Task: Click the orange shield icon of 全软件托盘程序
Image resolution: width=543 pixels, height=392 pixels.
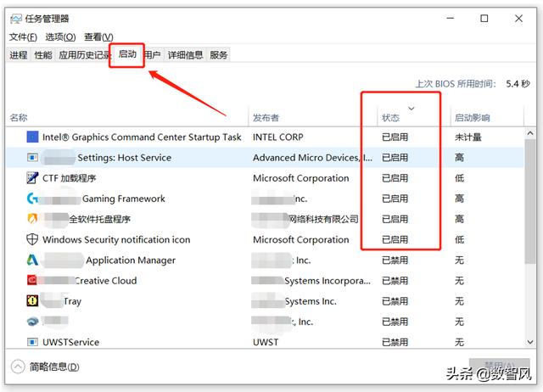Action: pyautogui.click(x=32, y=219)
